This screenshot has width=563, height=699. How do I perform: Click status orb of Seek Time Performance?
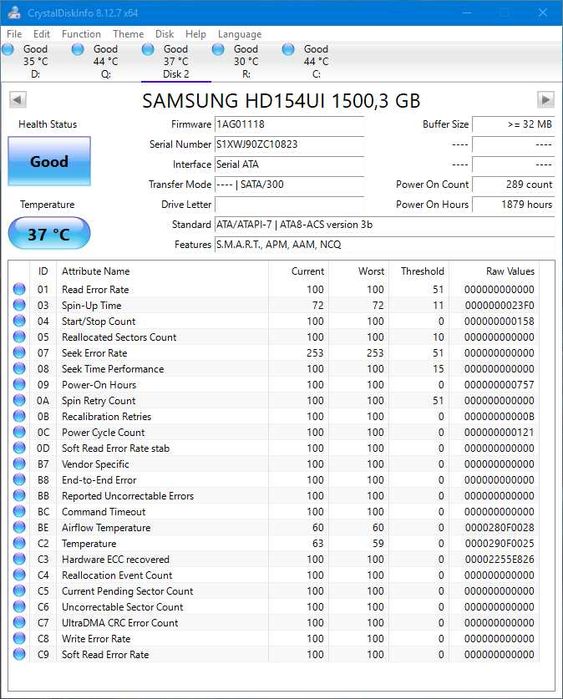19,369
